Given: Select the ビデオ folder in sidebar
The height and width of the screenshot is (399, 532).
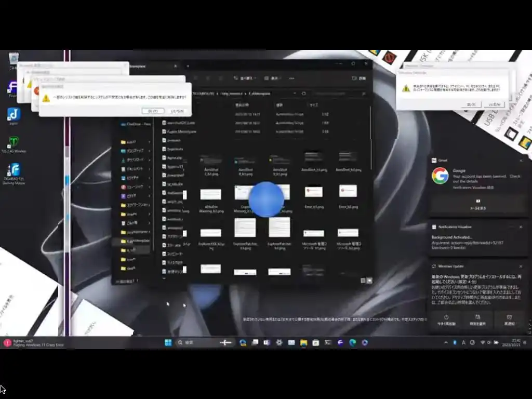Looking at the screenshot, I should 130,196.
